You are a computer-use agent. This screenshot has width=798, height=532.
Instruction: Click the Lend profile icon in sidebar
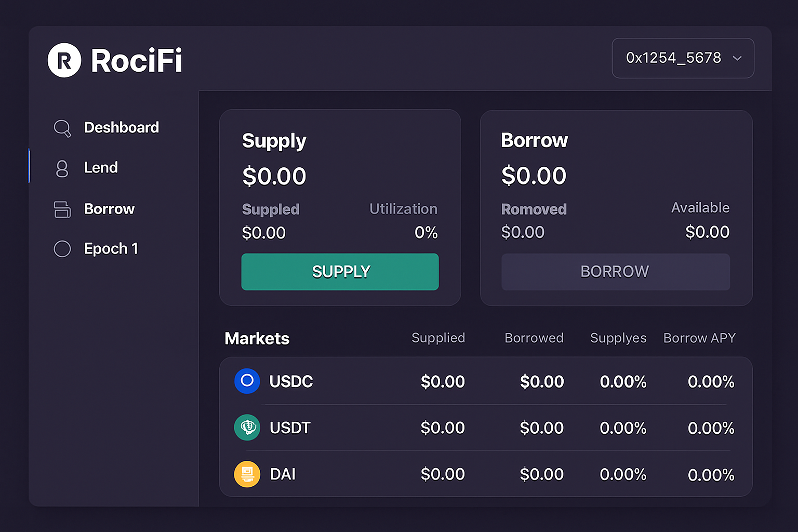pyautogui.click(x=62, y=168)
